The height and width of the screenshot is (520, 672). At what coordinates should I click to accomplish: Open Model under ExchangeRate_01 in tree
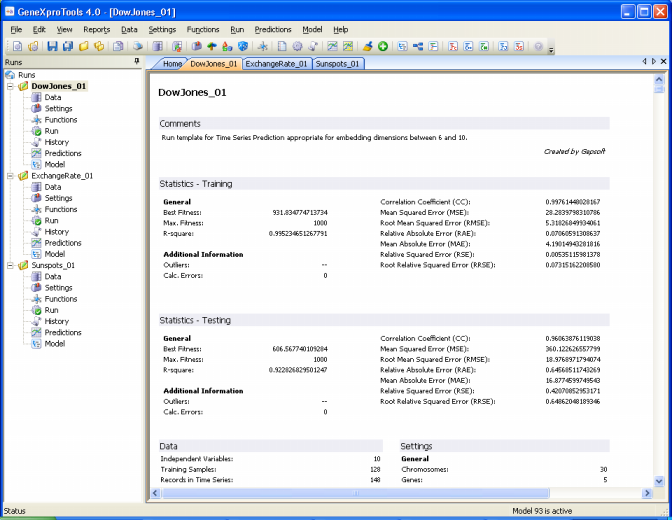coord(54,254)
